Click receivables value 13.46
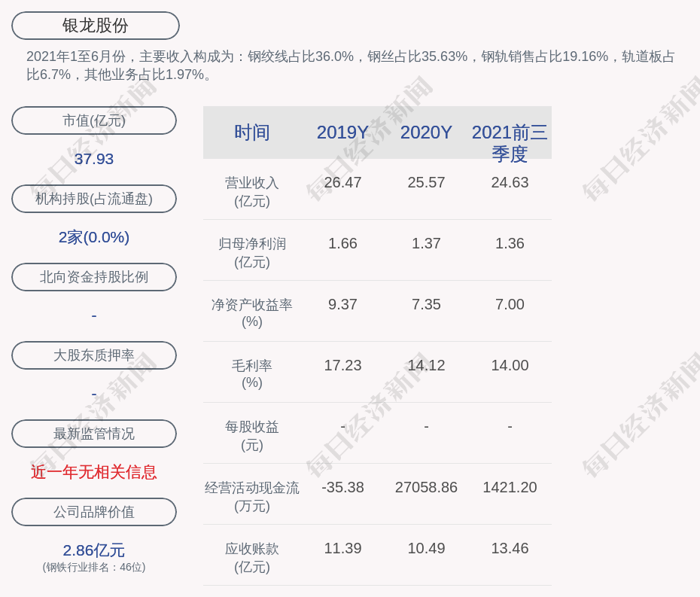Viewport: 700px width, 597px height. coord(510,548)
